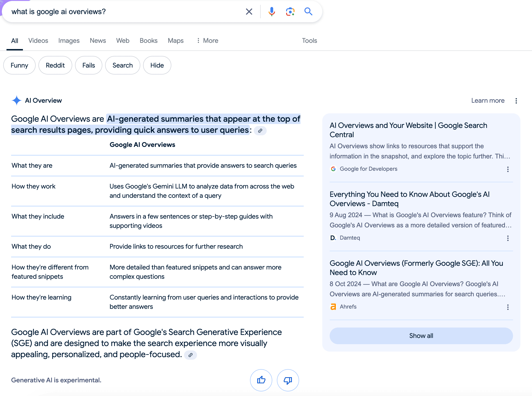Click the Ahrefs favicon
The image size is (532, 396).
point(333,307)
